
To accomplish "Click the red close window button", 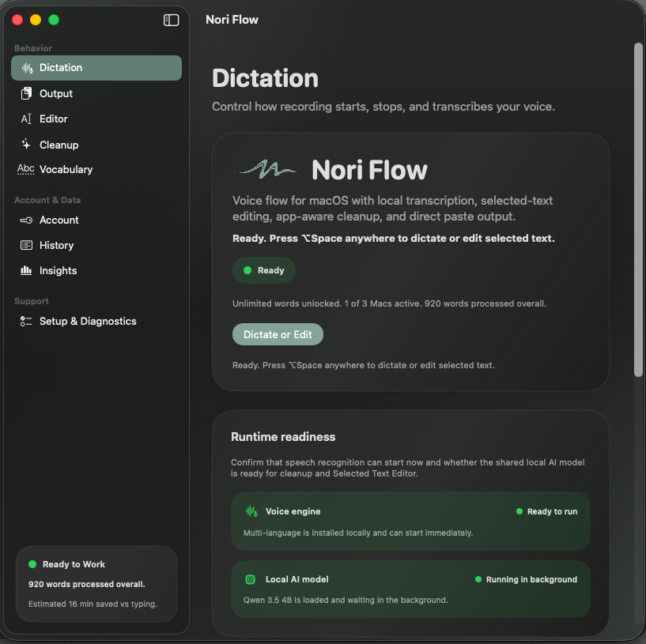I will click(x=17, y=20).
